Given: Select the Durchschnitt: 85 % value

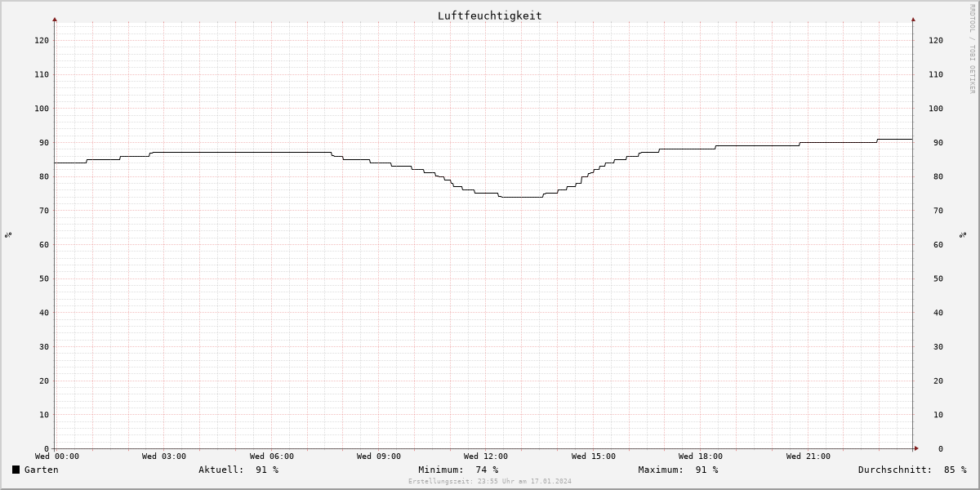Looking at the screenshot, I should click(912, 470).
